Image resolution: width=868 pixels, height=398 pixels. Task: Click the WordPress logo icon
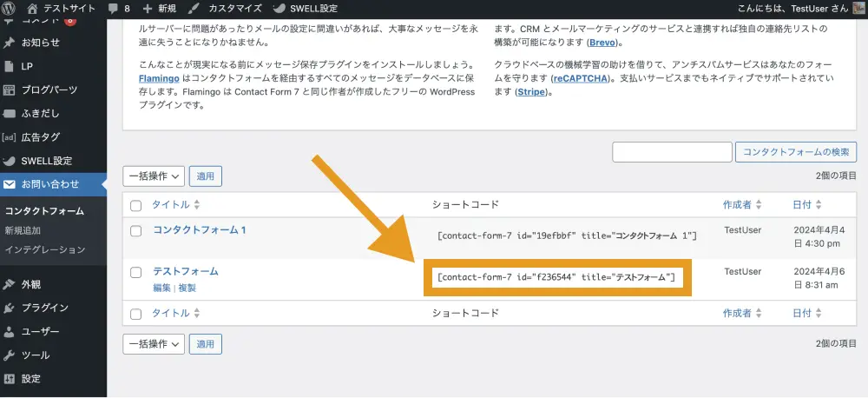point(10,9)
